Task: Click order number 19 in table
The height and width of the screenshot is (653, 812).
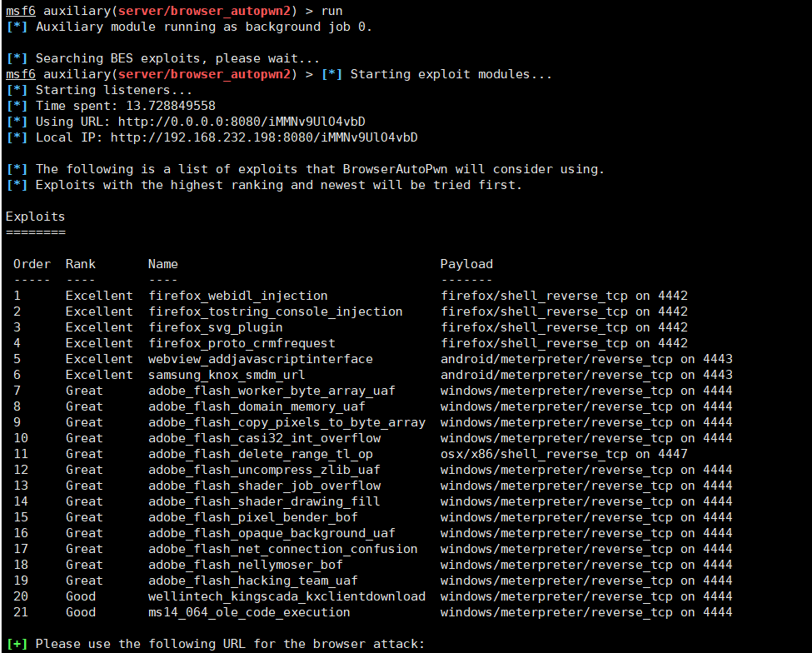Action: point(21,581)
